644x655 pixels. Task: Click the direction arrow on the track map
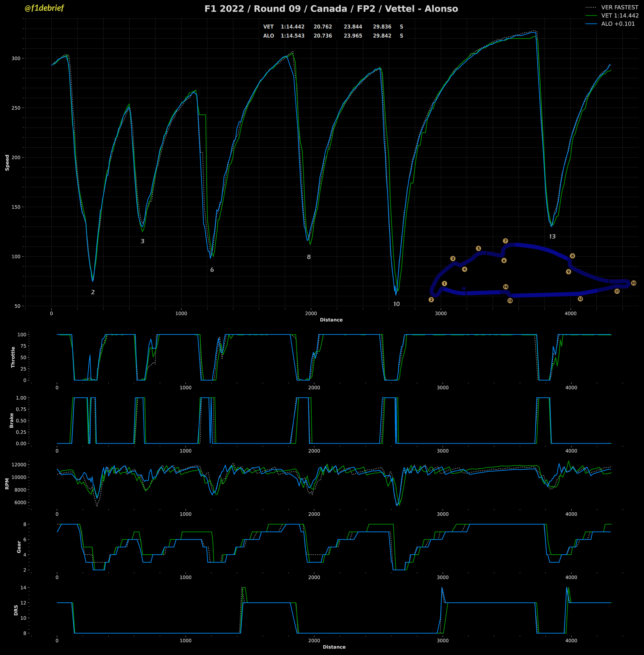[x=464, y=289]
